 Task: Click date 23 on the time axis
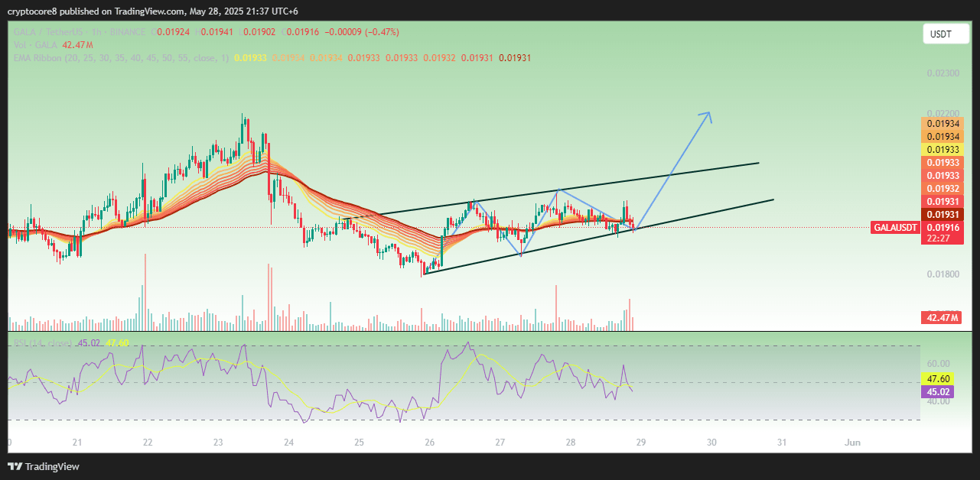click(218, 443)
